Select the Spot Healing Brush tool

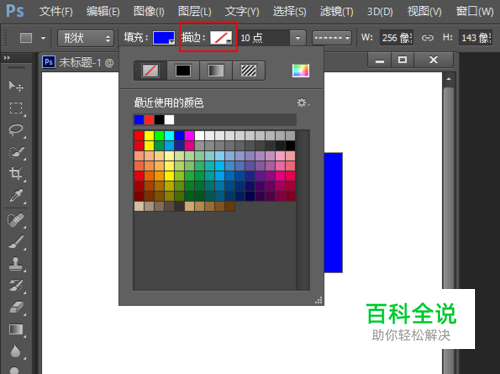click(x=16, y=220)
